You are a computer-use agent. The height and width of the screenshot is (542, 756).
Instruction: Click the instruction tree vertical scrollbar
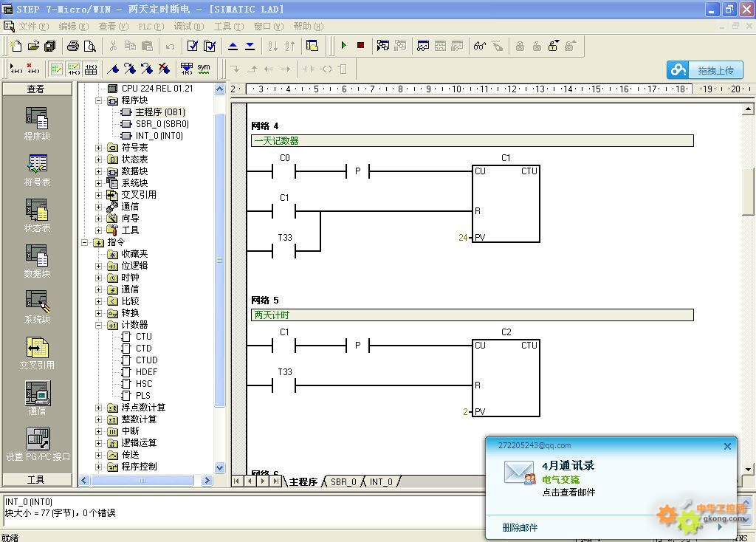pos(219,261)
